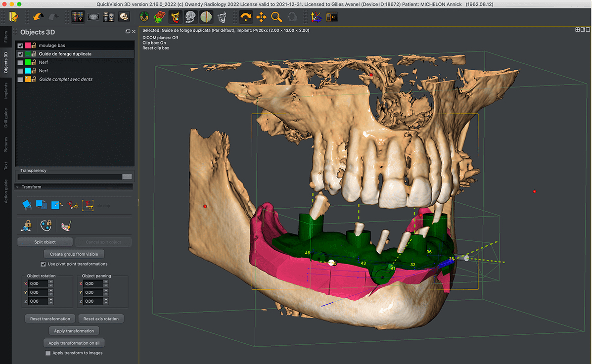The image size is (592, 364).
Task: Click the jaw paint brush icon
Action: (x=65, y=226)
